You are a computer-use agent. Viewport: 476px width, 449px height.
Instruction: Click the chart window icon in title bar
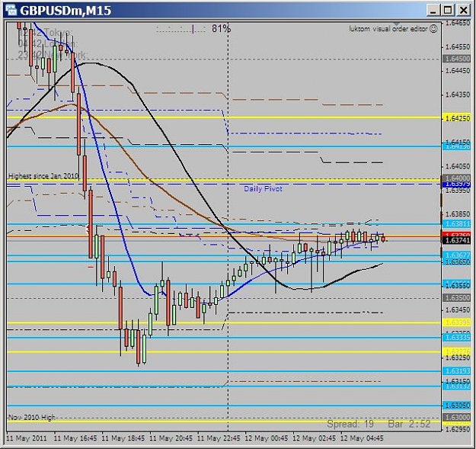click(11, 10)
